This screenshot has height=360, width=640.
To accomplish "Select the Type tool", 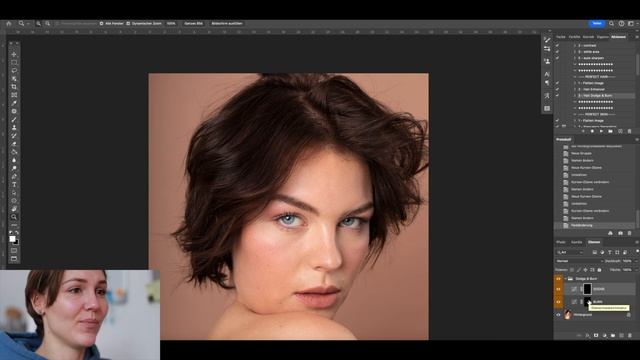I will [14, 184].
